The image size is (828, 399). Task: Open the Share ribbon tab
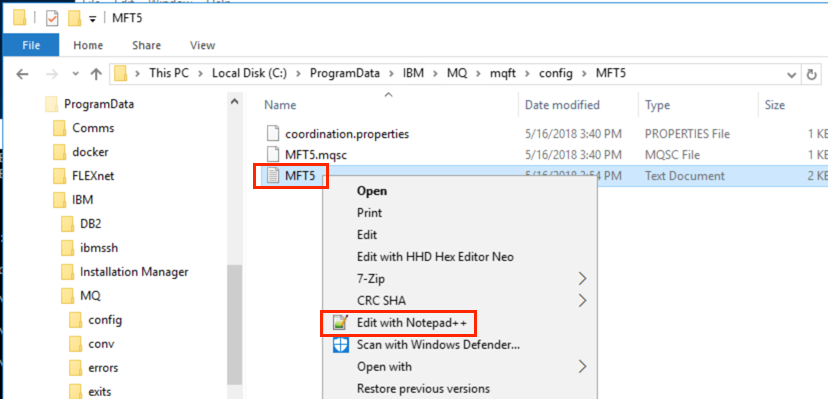(x=146, y=45)
